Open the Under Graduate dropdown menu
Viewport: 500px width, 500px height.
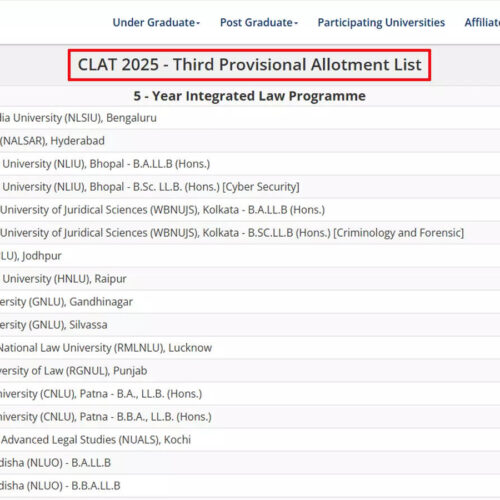coord(156,22)
